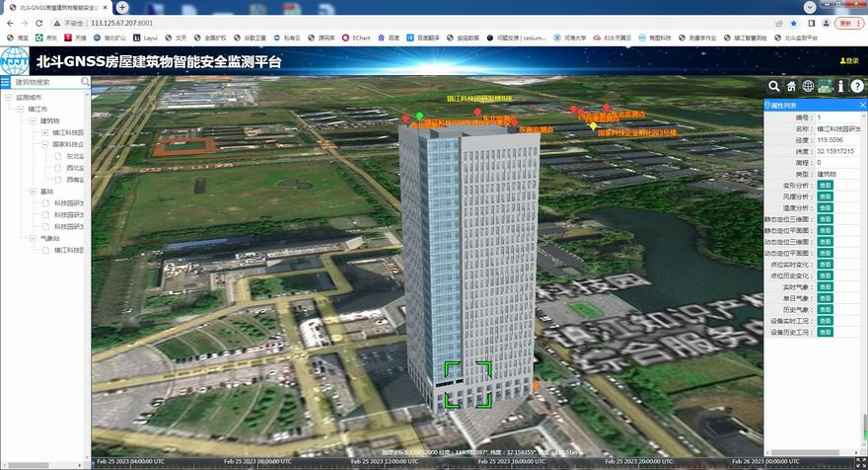868x470 pixels.
Task: Click the browser profile avatar icon
Action: (x=826, y=24)
